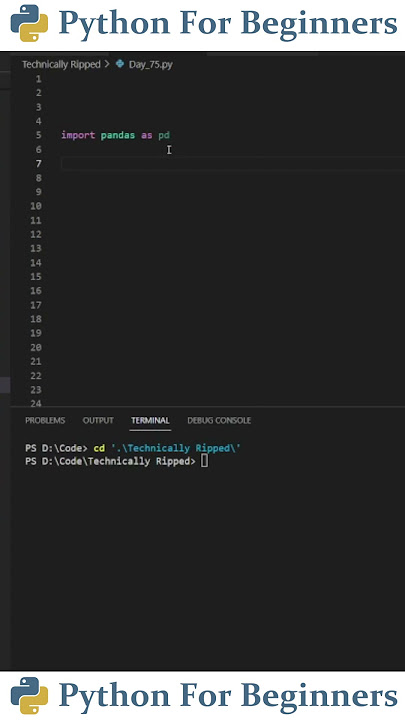The width and height of the screenshot is (405, 720).
Task: Open the DEBUG CONSOLE tab
Action: click(219, 420)
